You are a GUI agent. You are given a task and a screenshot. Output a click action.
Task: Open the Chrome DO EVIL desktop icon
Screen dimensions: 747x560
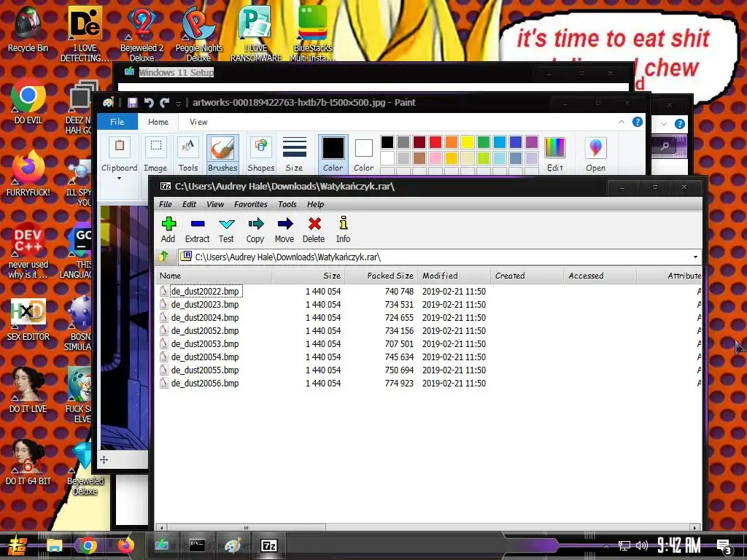tap(28, 101)
